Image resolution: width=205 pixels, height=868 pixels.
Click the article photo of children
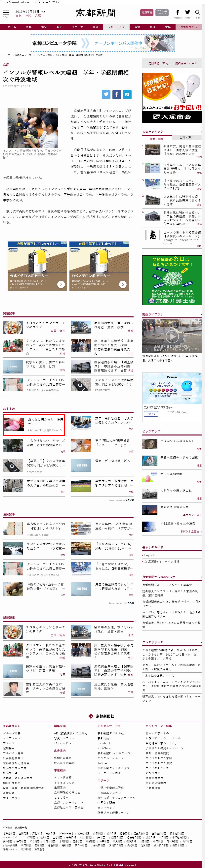pos(33,128)
